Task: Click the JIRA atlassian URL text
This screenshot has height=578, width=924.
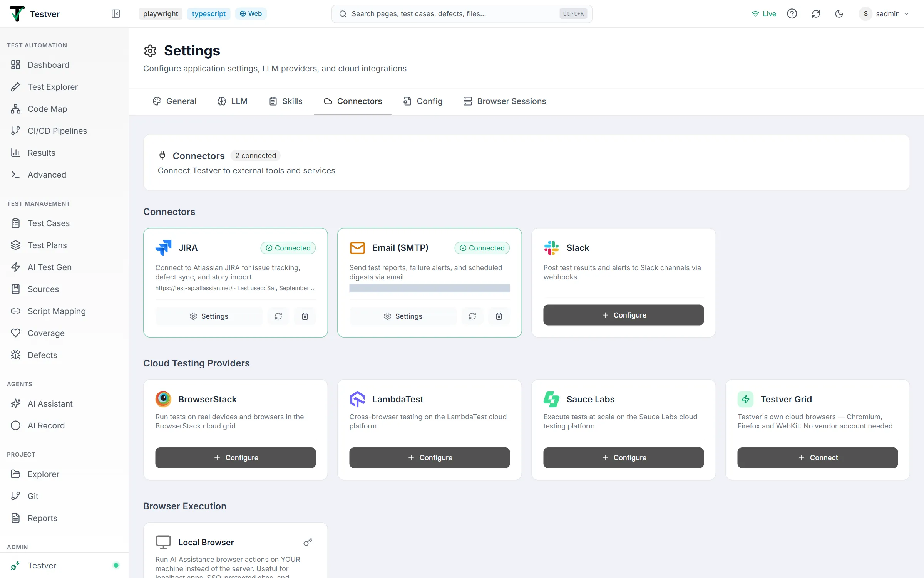Action: 194,288
